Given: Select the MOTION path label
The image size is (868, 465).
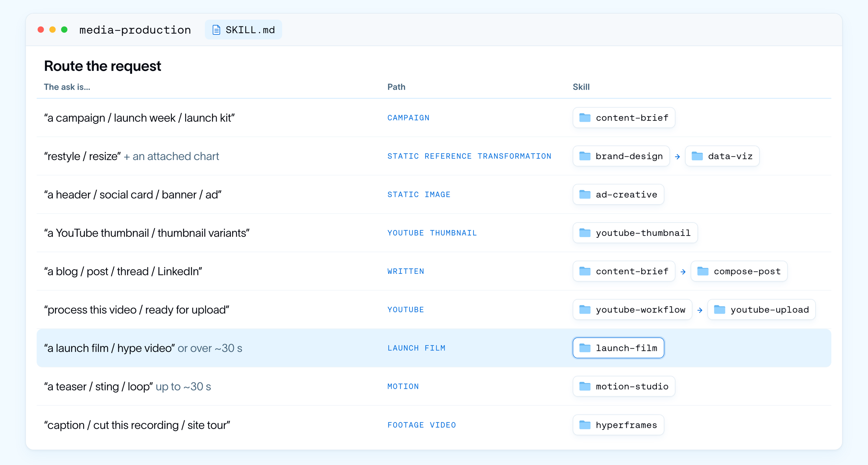Looking at the screenshot, I should click(403, 386).
